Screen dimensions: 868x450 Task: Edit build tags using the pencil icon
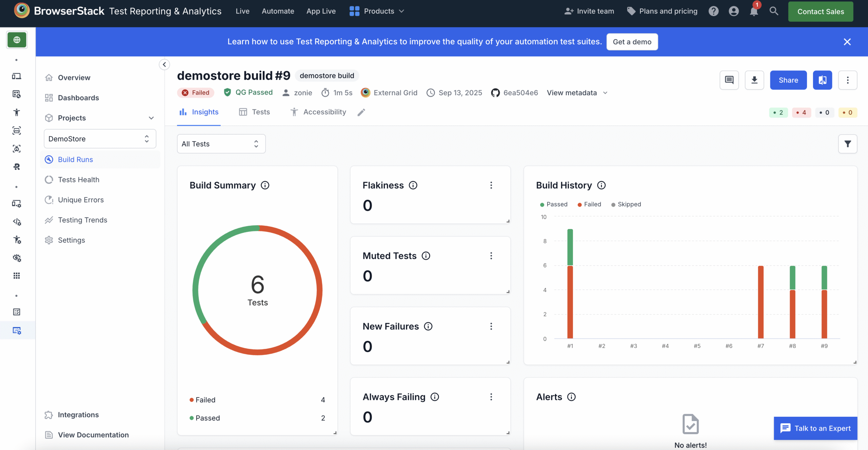pyautogui.click(x=361, y=112)
